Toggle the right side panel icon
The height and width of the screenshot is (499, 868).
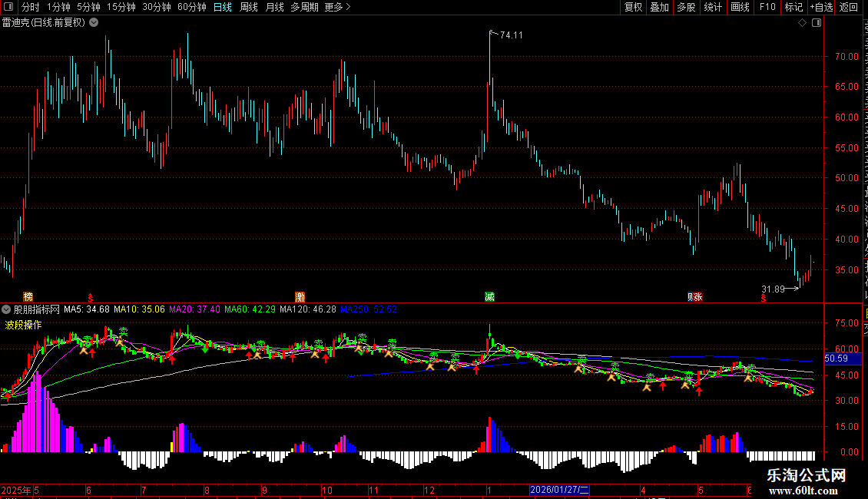[817, 23]
